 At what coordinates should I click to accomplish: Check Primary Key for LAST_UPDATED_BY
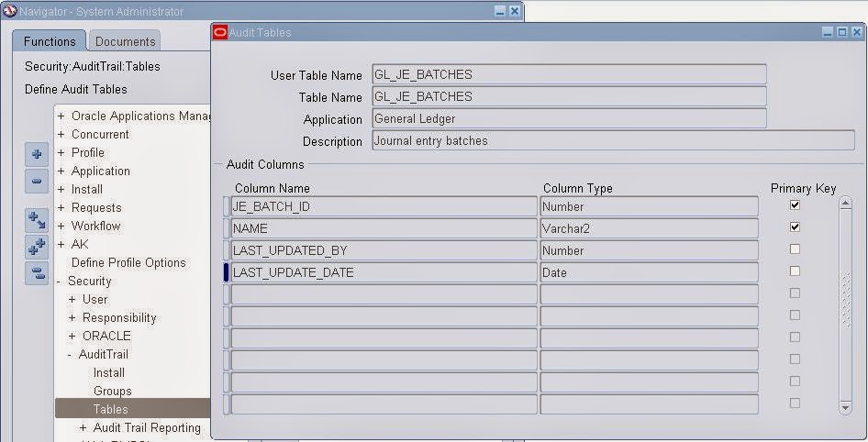pos(795,249)
